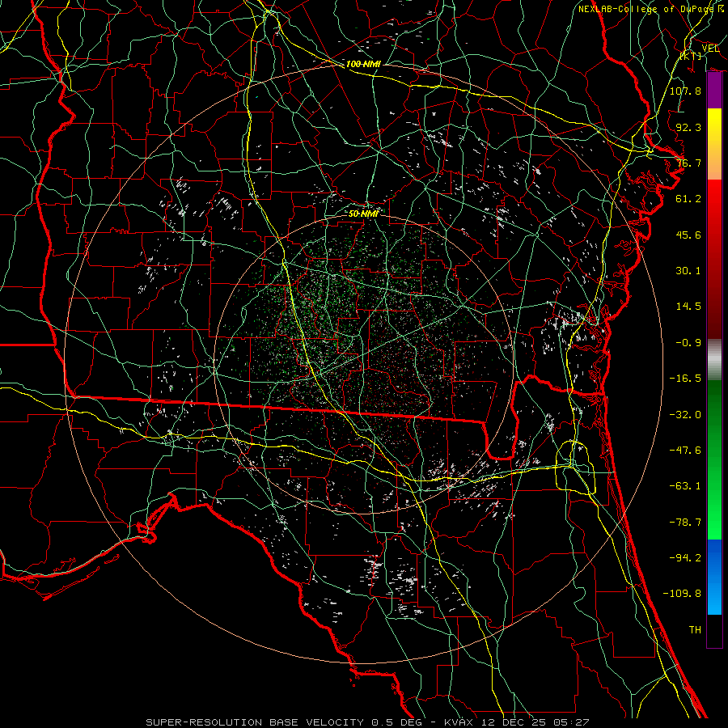The width and height of the screenshot is (728, 728).
Task: Click the VEL legend title
Action: point(710,49)
